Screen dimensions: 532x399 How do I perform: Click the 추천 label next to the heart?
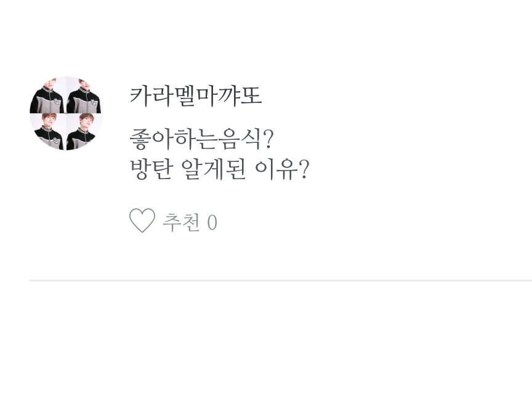(x=181, y=222)
